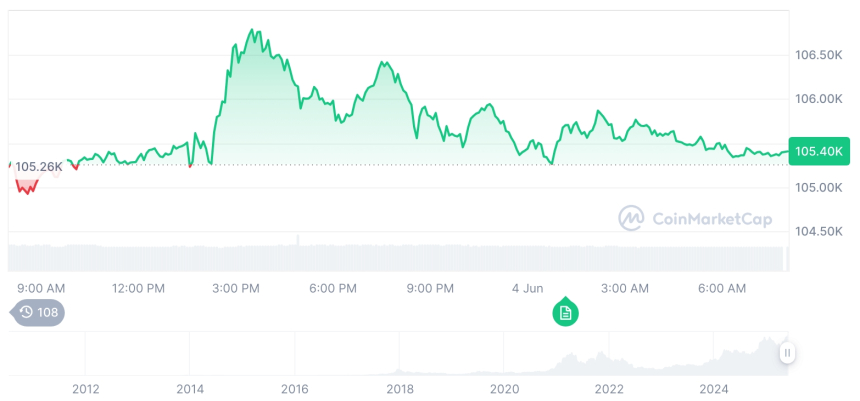860x401 pixels.
Task: Click the 9:00 PM time axis label
Action: (x=430, y=289)
